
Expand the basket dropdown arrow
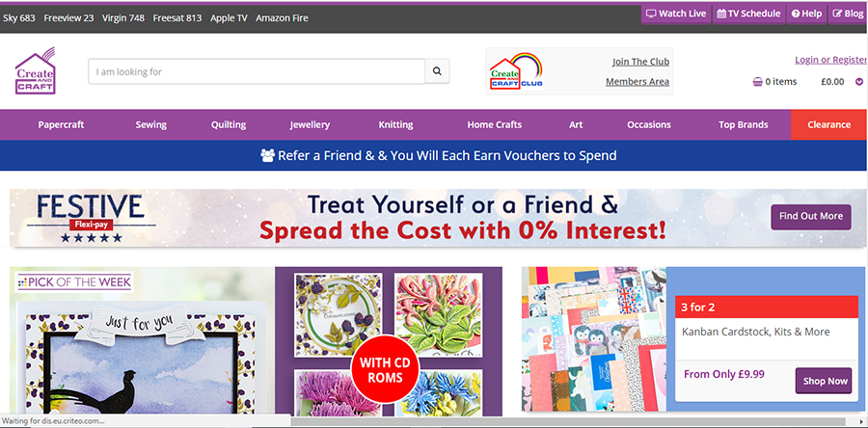pyautogui.click(x=859, y=82)
